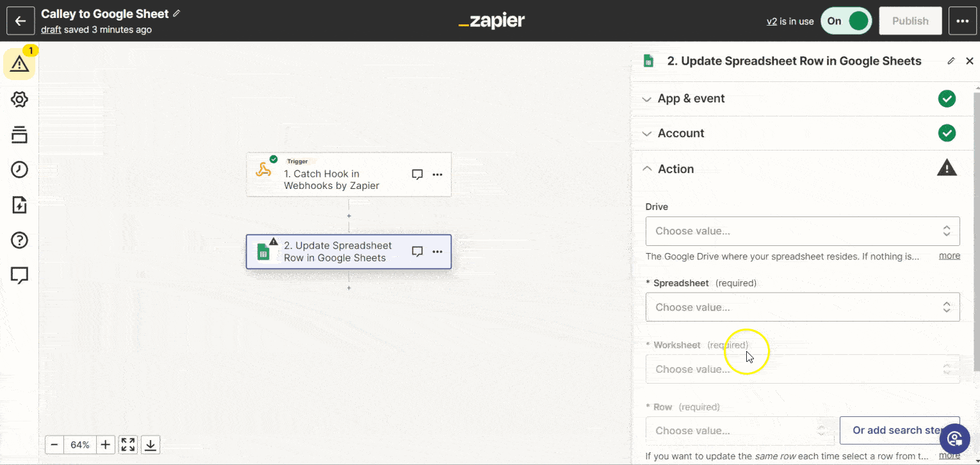The width and height of the screenshot is (980, 465).
Task: Edit Zap name with the title pencil icon
Action: pos(177,13)
